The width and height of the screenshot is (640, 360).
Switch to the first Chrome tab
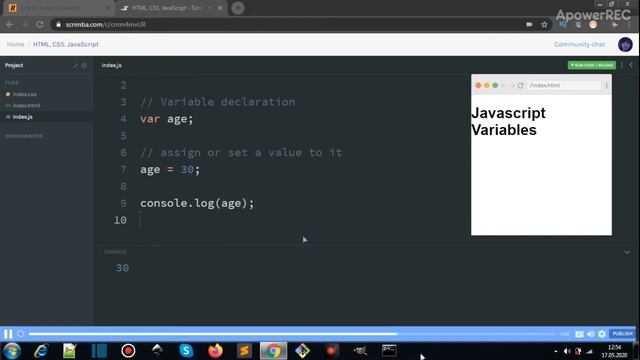(x=59, y=8)
